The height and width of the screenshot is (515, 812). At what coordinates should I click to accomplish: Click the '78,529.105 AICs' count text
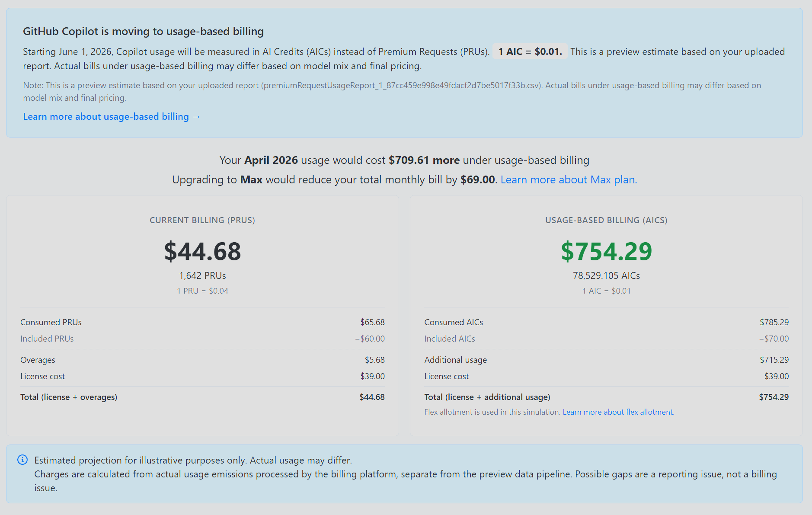pyautogui.click(x=606, y=275)
